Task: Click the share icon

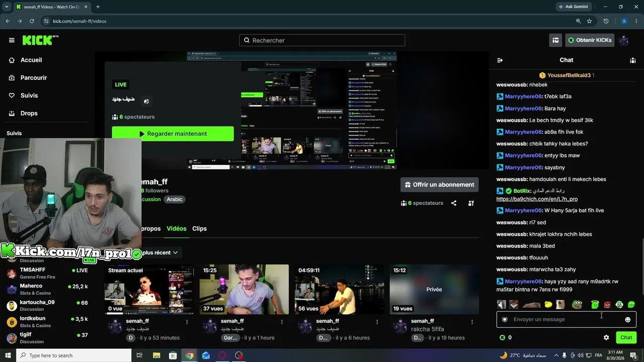Action: click(454, 203)
